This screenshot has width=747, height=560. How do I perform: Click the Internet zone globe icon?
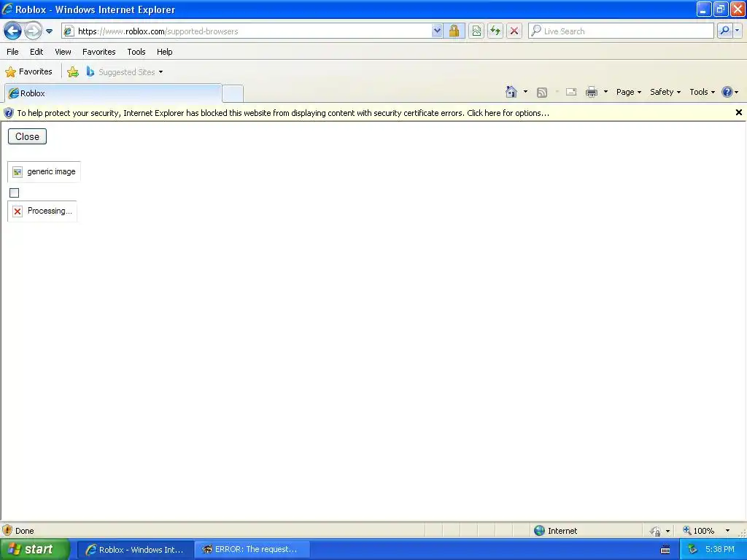coord(539,531)
